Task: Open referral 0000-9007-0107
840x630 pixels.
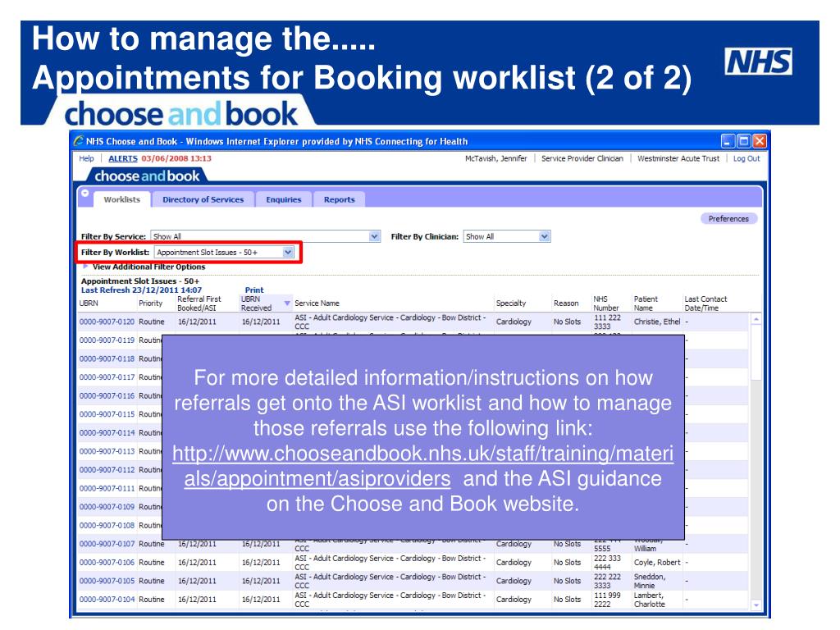Action: pos(107,544)
